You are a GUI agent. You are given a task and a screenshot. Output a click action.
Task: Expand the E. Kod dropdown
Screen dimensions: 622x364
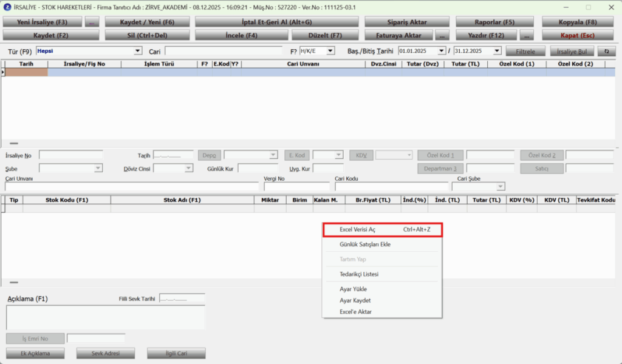[338, 155]
